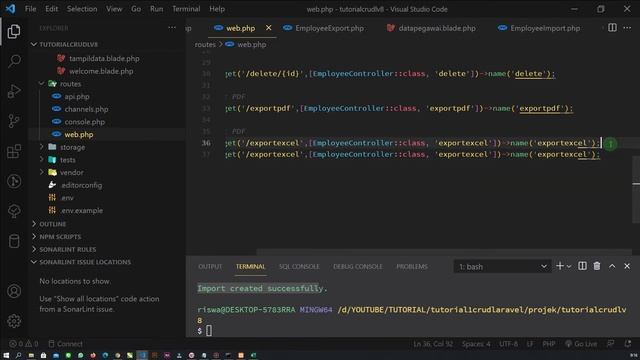This screenshot has height=360, width=640.
Task: Open editor more actions ellipsis
Action: pos(627,27)
